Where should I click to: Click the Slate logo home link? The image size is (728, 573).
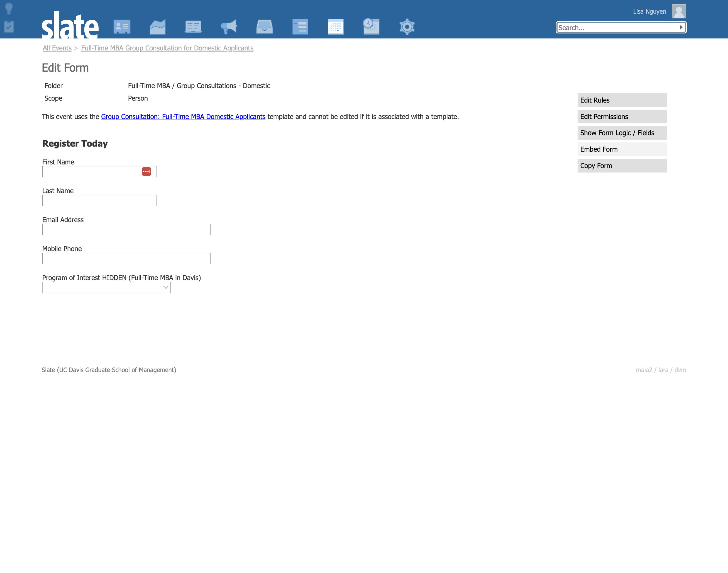70,25
